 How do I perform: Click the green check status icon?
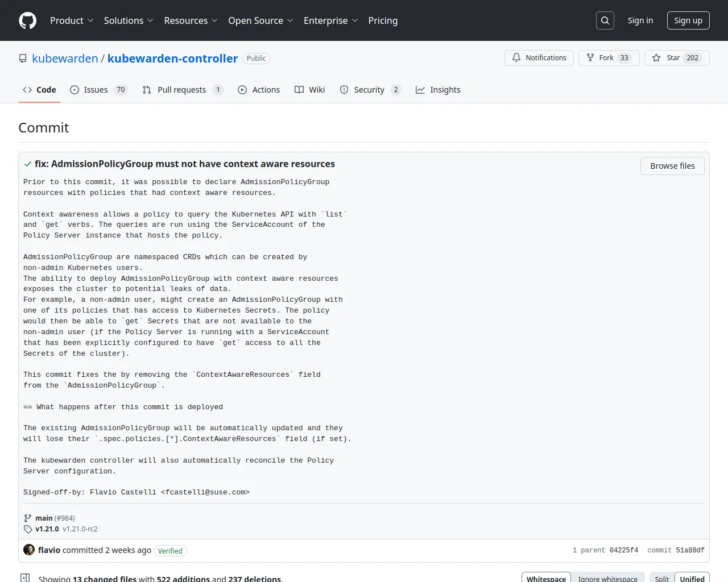tap(27, 164)
